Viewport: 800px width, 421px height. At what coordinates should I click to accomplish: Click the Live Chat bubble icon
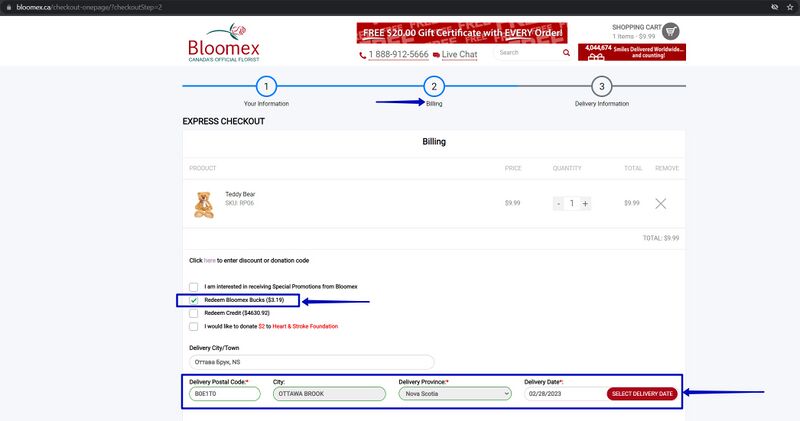[436, 55]
